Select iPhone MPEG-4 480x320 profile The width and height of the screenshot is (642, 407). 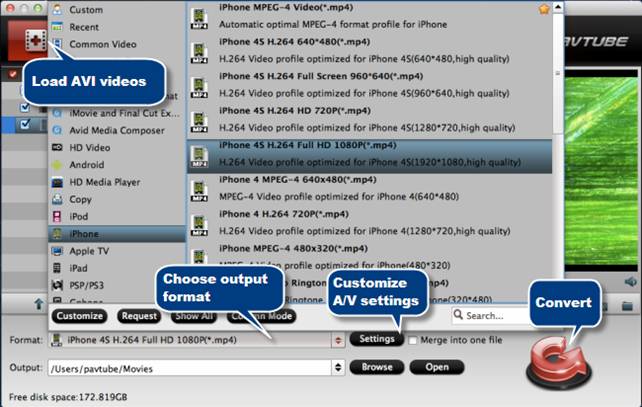(x=369, y=257)
